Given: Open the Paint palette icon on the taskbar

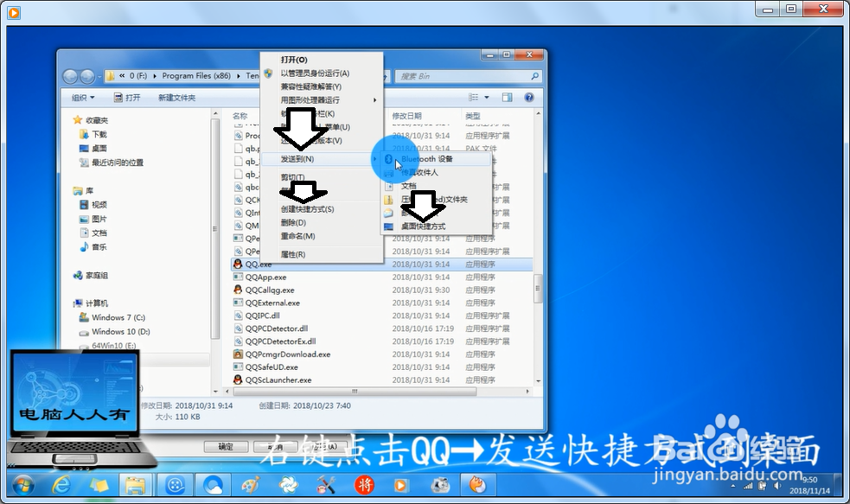Looking at the screenshot, I should coord(250,485).
